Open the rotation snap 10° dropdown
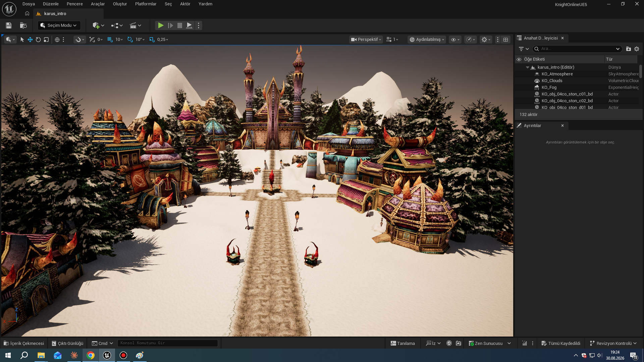Screen dimensions: 644x362 click(x=140, y=40)
